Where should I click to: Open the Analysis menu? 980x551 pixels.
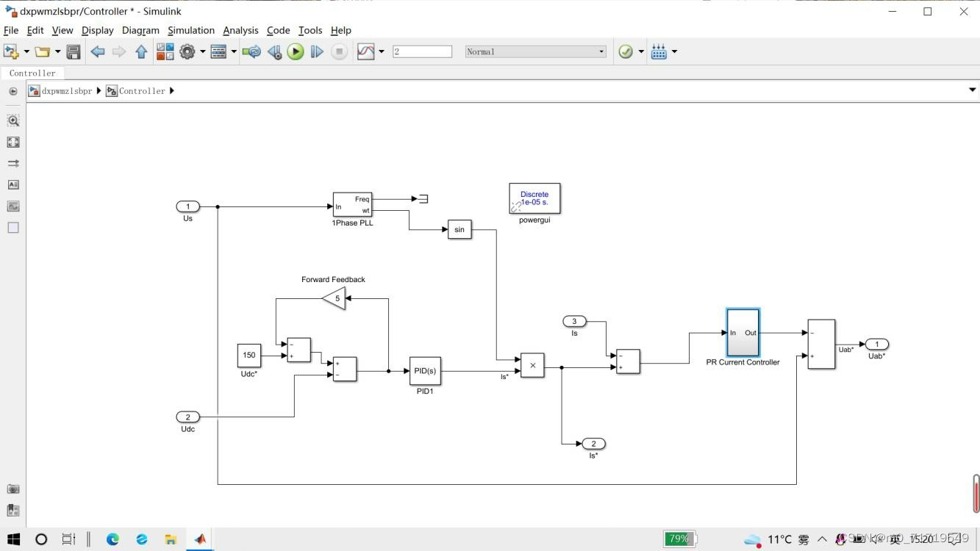point(240,30)
